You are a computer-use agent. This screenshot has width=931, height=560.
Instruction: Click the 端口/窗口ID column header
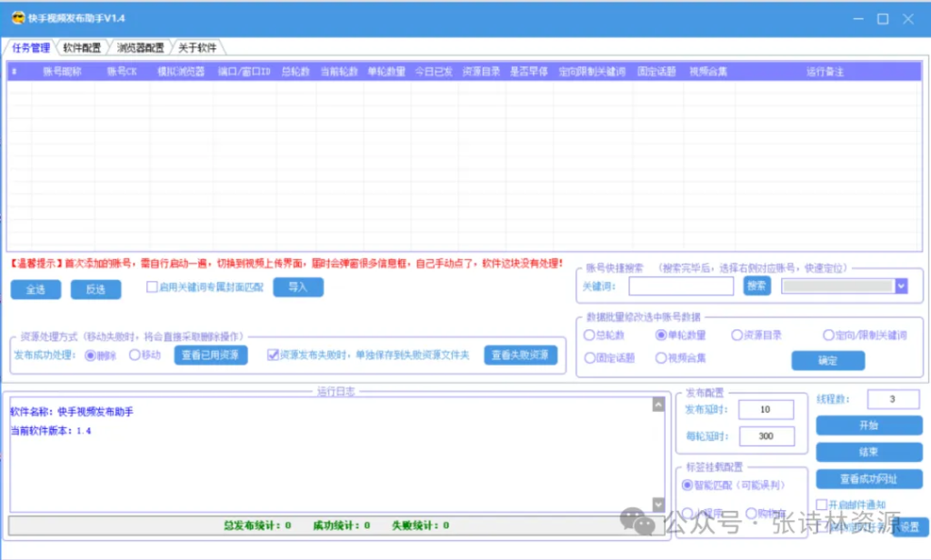244,72
